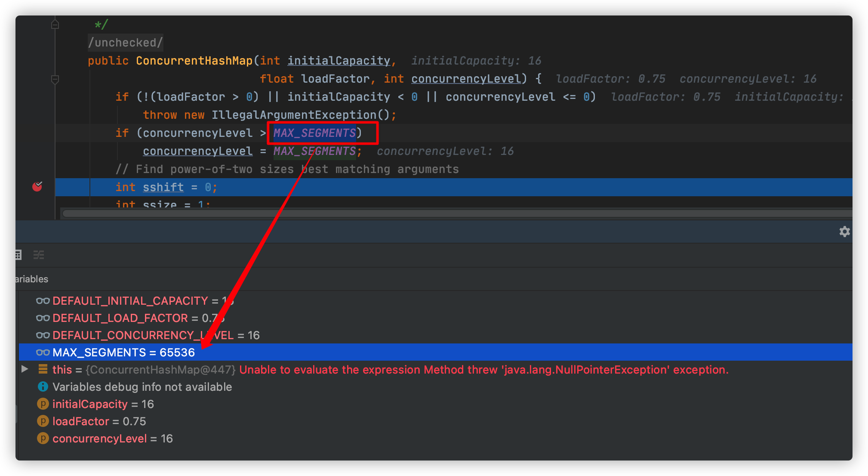The width and height of the screenshot is (868, 476).
Task: Select the loadFactor = 0.75 parameter row
Action: click(435, 421)
